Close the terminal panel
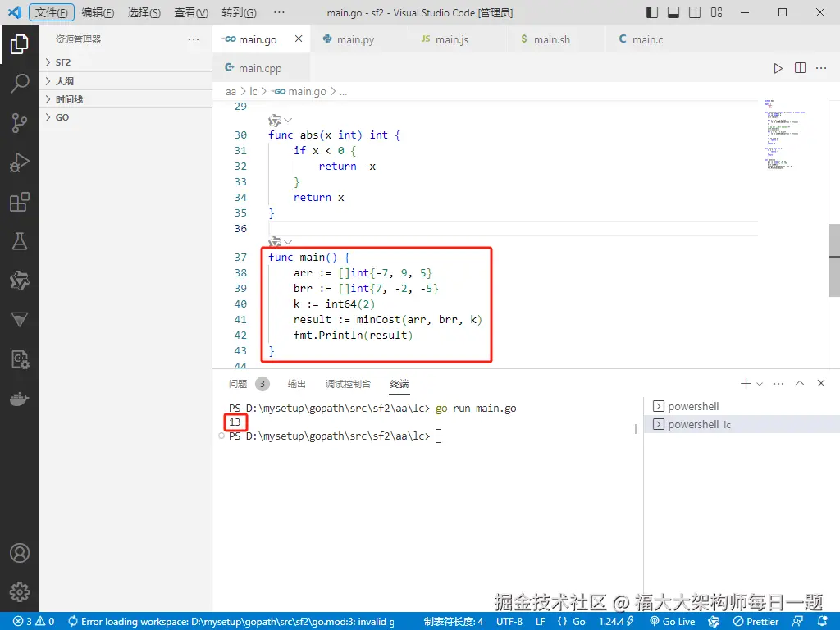840x630 pixels. pyautogui.click(x=820, y=383)
